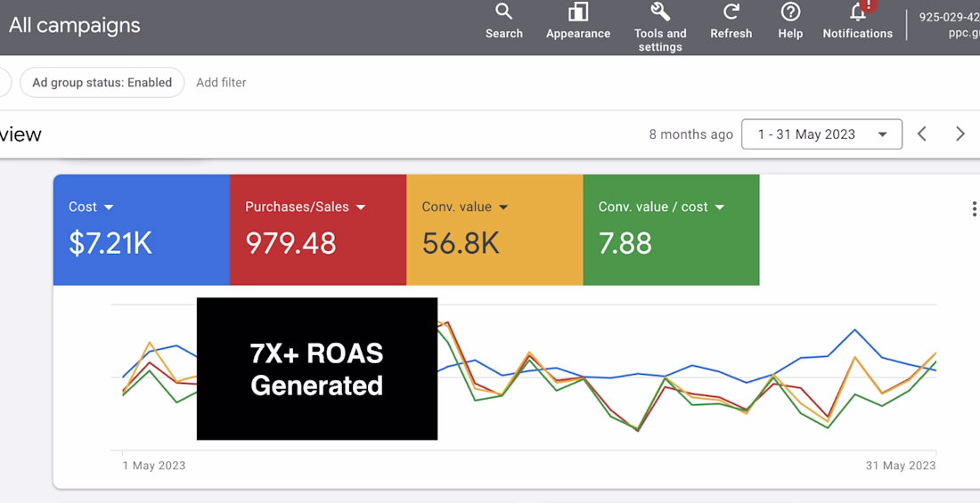Go to previous date range arrow
The height and width of the screenshot is (503, 980).
coord(922,134)
